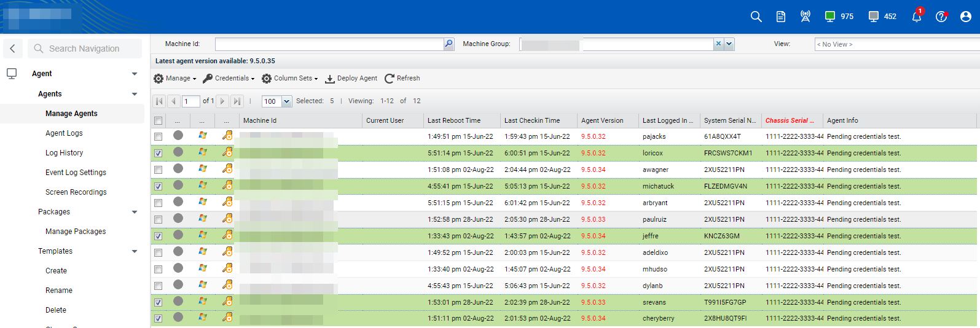Open Rename under Templates in sidebar
This screenshot has height=328, width=980.
59,291
